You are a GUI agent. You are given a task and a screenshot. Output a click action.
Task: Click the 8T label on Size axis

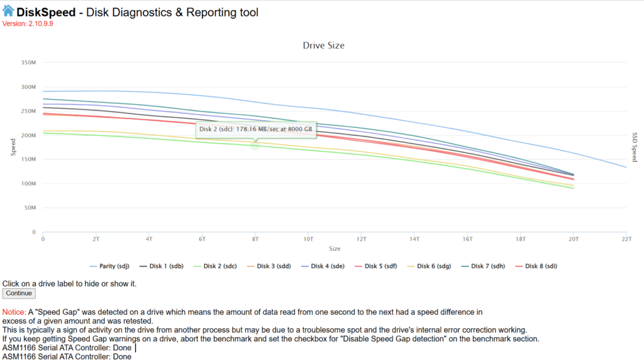pos(255,239)
